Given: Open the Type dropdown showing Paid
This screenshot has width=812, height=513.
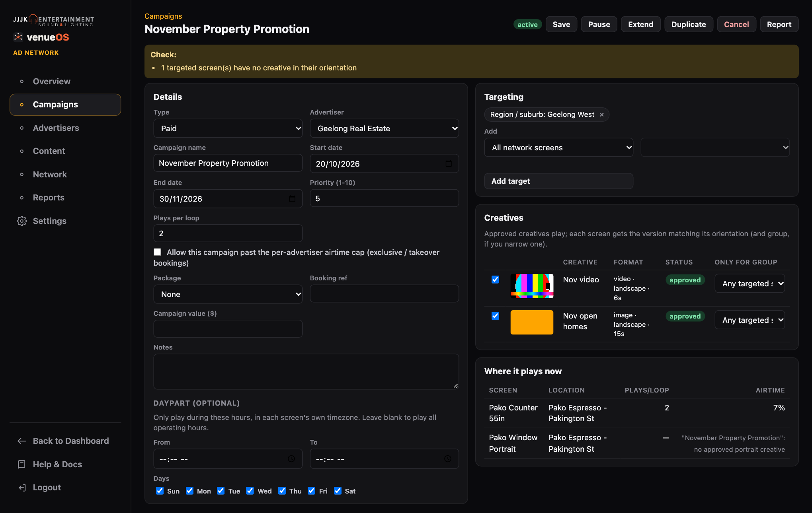Looking at the screenshot, I should click(228, 128).
